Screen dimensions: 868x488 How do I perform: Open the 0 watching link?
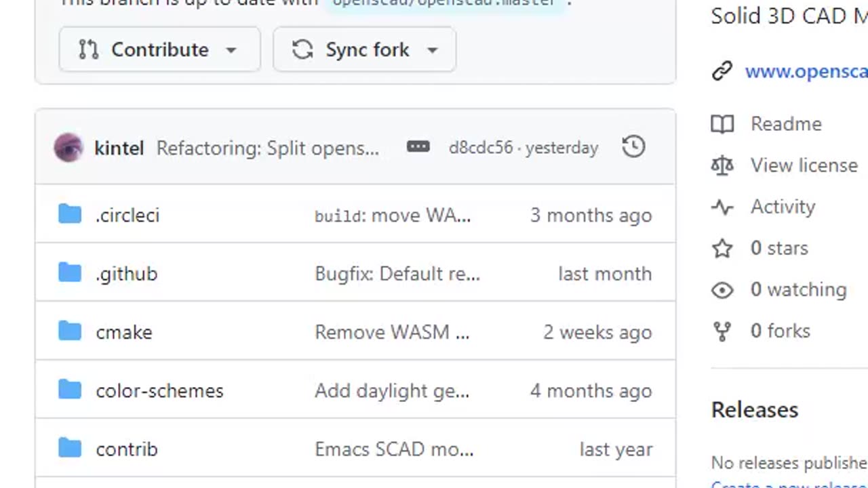click(799, 289)
